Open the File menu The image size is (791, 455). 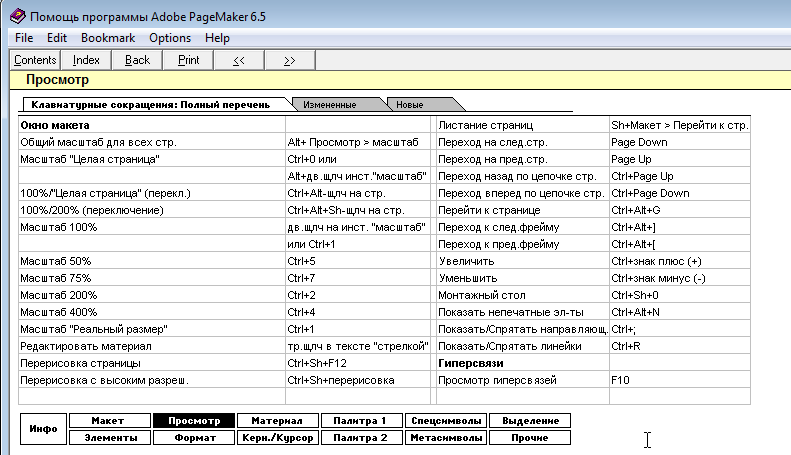[x=24, y=38]
